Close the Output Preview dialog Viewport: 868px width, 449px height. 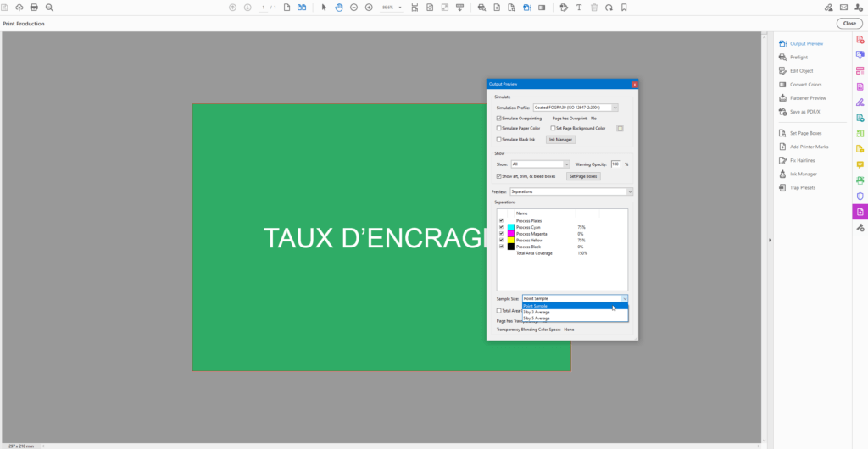(x=634, y=85)
